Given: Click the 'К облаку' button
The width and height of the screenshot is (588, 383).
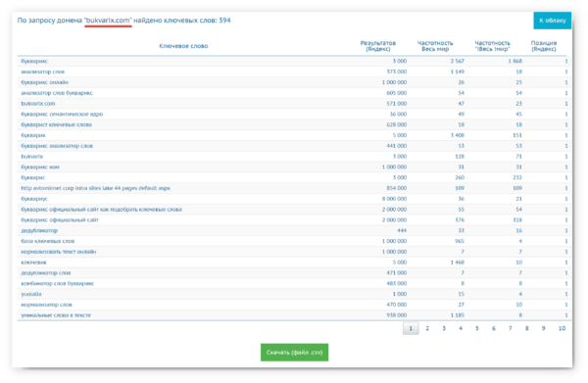Looking at the screenshot, I should 552,21.
